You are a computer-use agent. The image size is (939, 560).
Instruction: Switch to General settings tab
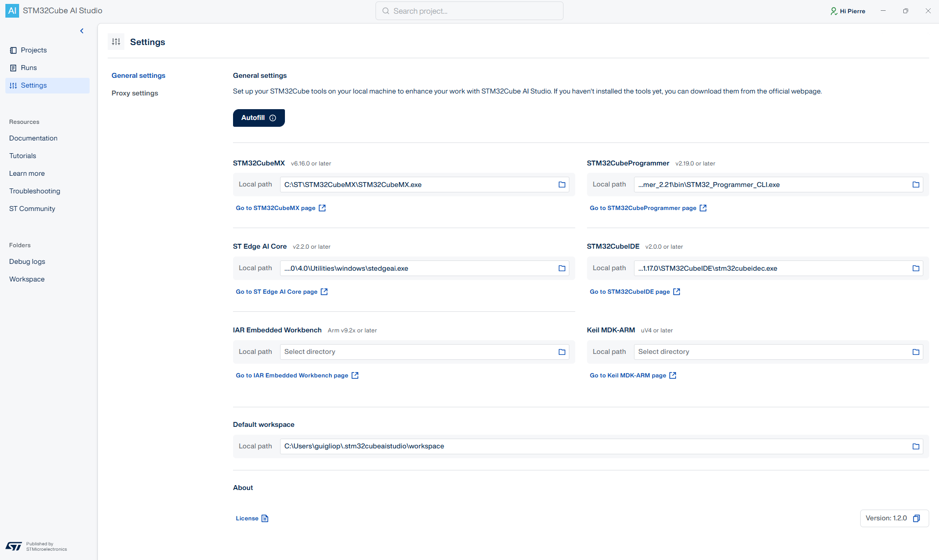coord(139,75)
